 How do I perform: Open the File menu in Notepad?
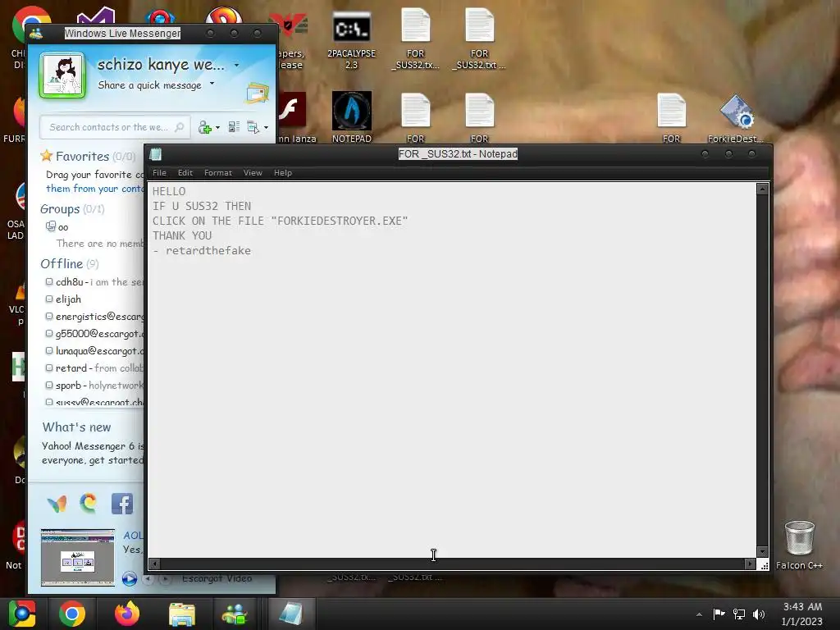[159, 172]
